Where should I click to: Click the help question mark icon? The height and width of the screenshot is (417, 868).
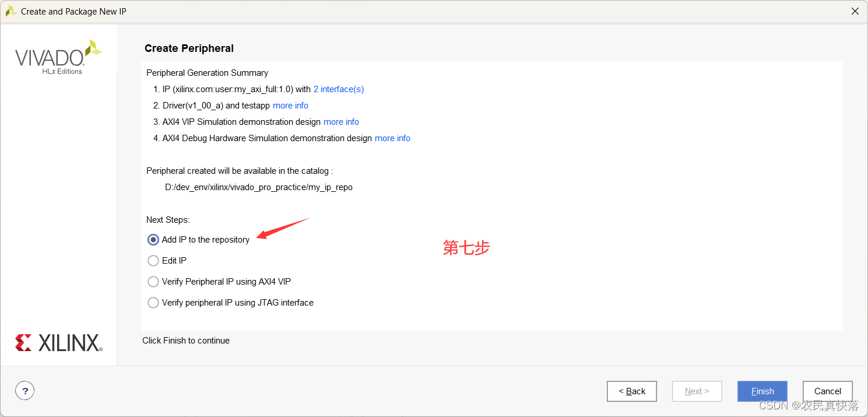point(24,391)
